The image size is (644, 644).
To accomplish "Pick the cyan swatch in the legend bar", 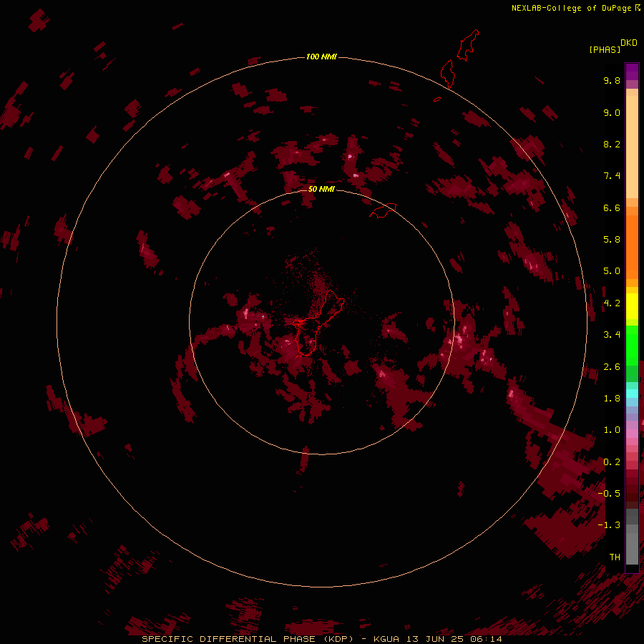I will pos(632,393).
